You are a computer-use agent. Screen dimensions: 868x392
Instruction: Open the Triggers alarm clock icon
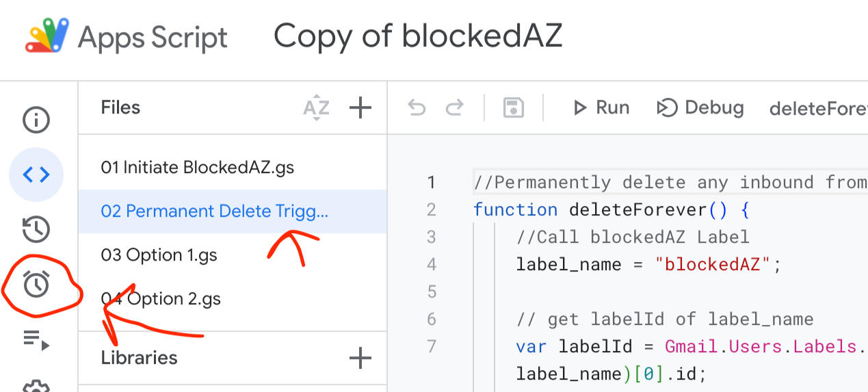pyautogui.click(x=36, y=284)
